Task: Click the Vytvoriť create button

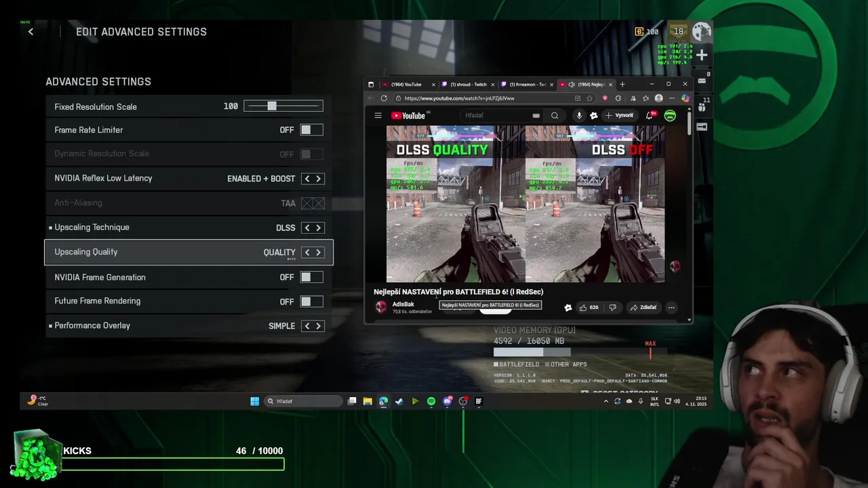Action: pos(620,116)
